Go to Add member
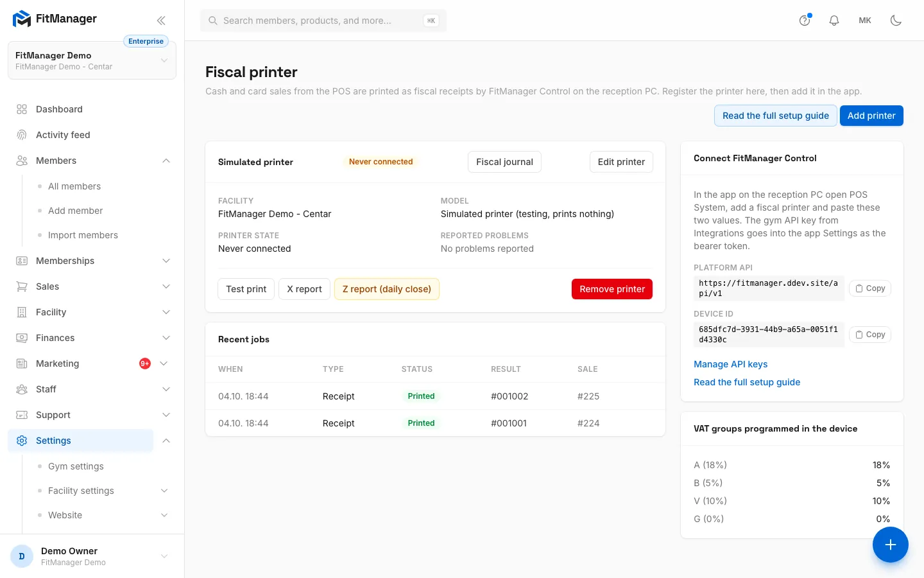The height and width of the screenshot is (578, 924). [x=75, y=211]
